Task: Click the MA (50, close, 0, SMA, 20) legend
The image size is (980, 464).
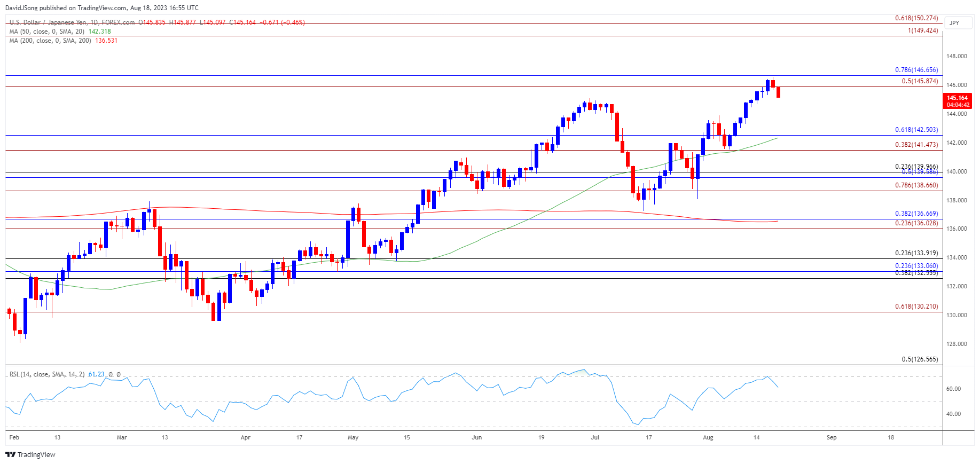Action: [x=47, y=32]
